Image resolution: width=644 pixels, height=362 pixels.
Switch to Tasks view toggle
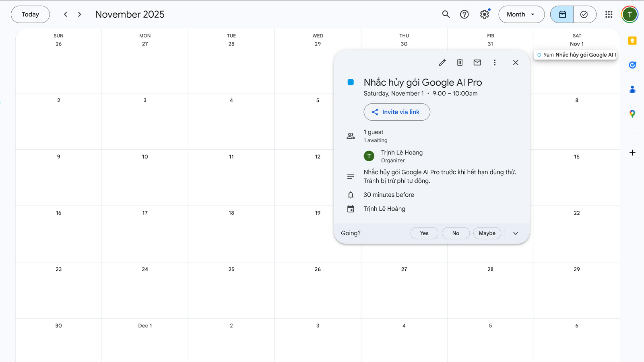click(584, 14)
